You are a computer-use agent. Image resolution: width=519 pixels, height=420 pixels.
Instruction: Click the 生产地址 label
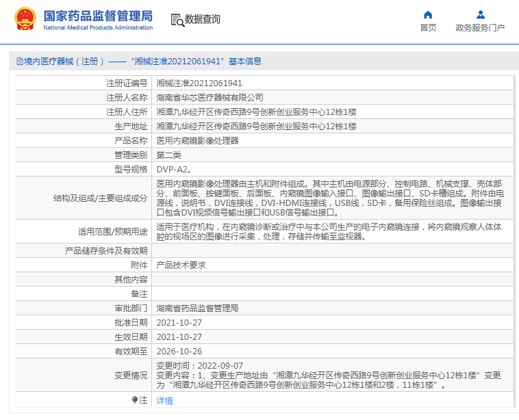pos(131,127)
